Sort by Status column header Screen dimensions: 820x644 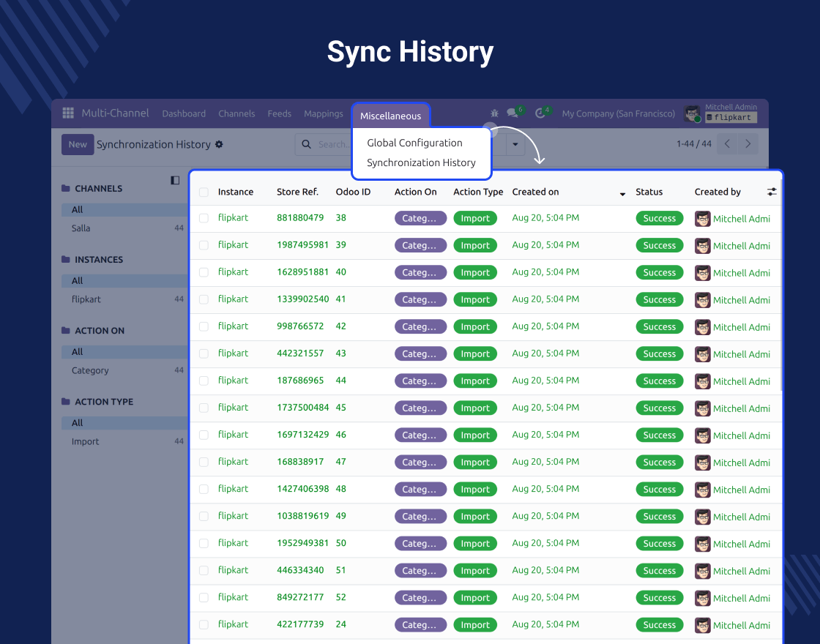click(649, 192)
